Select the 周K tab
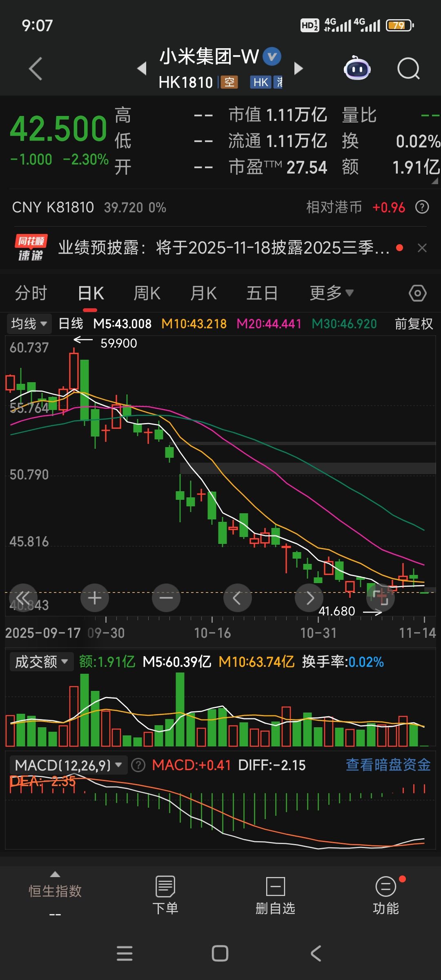The width and height of the screenshot is (441, 980). (x=147, y=293)
